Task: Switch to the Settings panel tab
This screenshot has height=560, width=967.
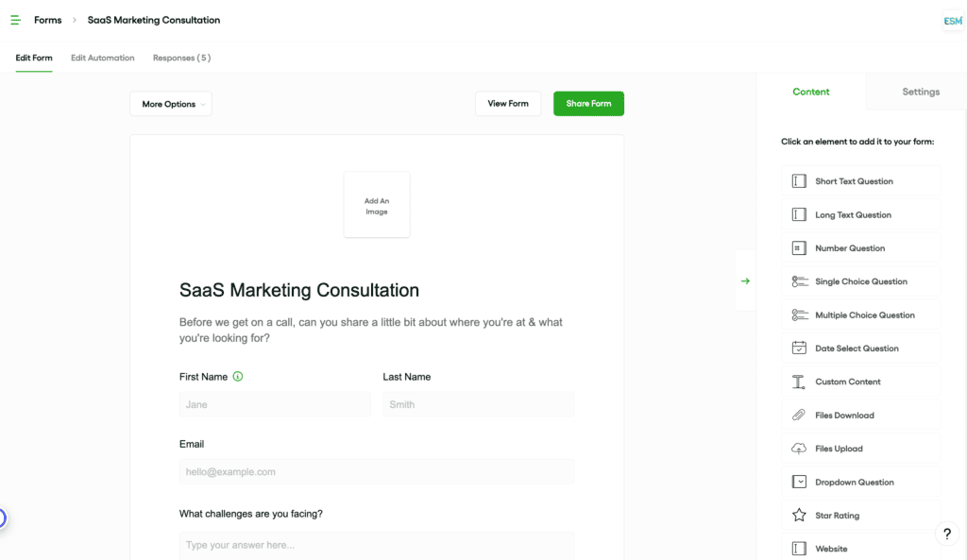Action: (x=921, y=92)
